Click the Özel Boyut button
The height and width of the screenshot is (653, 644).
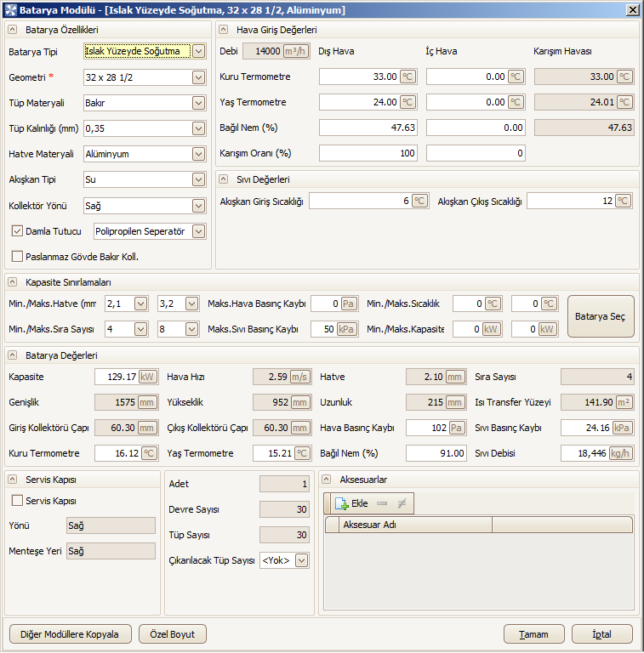pos(173,633)
